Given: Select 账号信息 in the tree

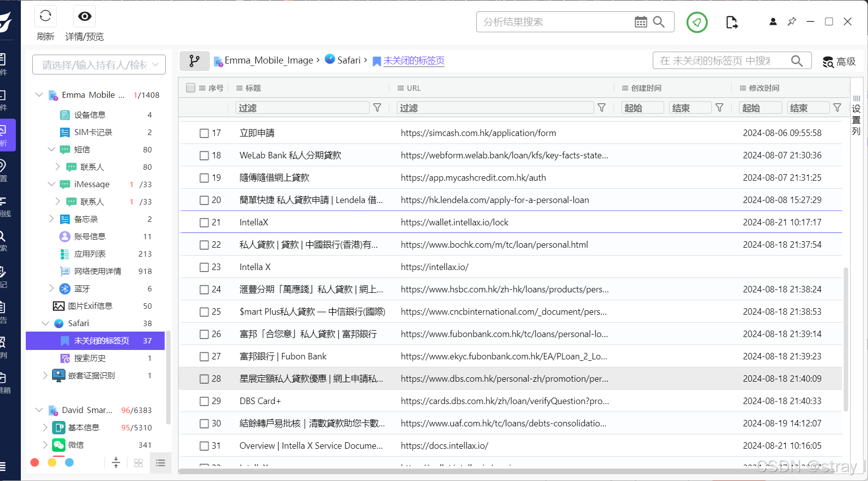Looking at the screenshot, I should [x=90, y=237].
